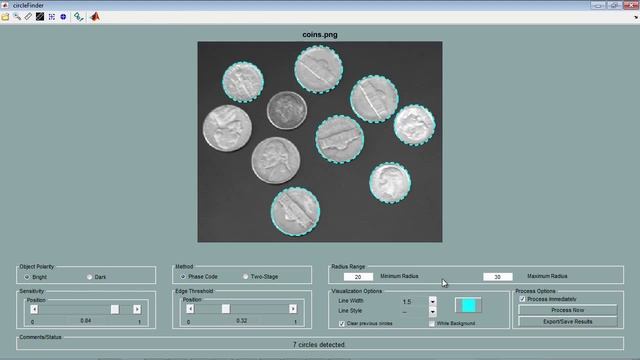Select Bright object polarity

[x=27, y=277]
